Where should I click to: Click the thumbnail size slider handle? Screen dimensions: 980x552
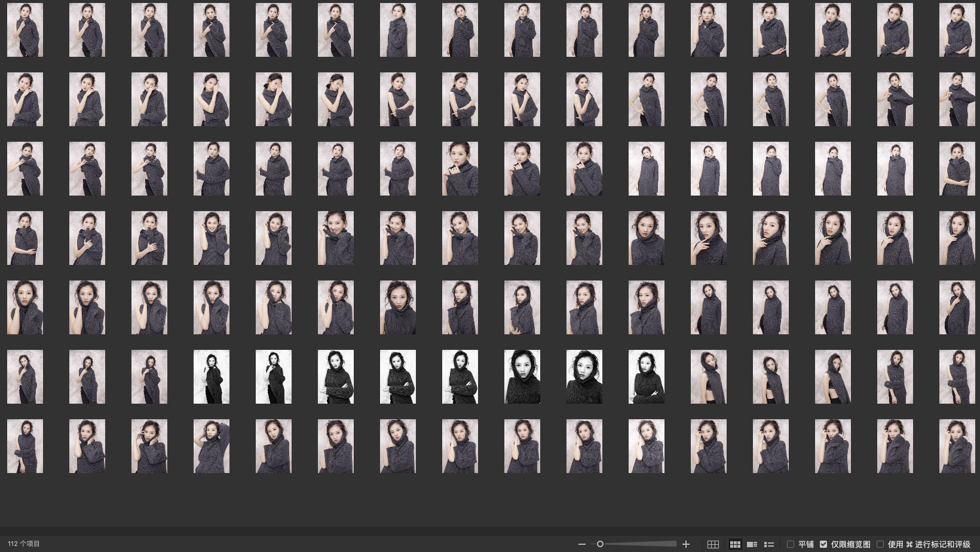tap(600, 544)
